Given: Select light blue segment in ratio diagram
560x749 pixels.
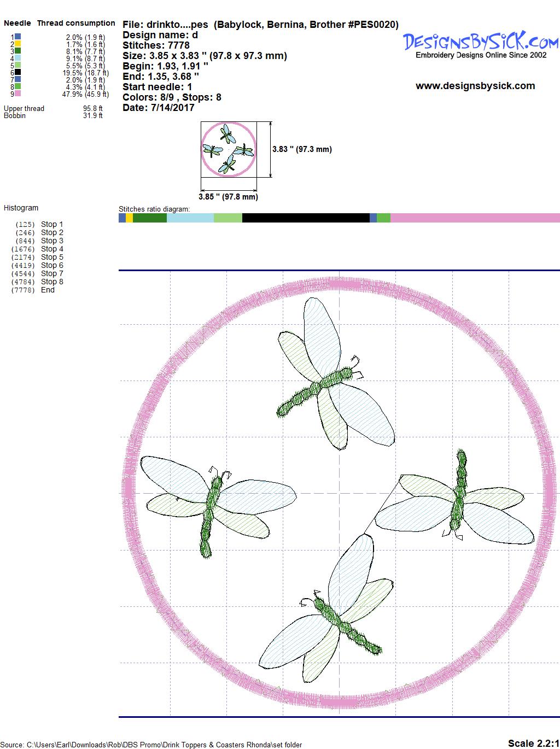Looking at the screenshot, I should click(190, 218).
